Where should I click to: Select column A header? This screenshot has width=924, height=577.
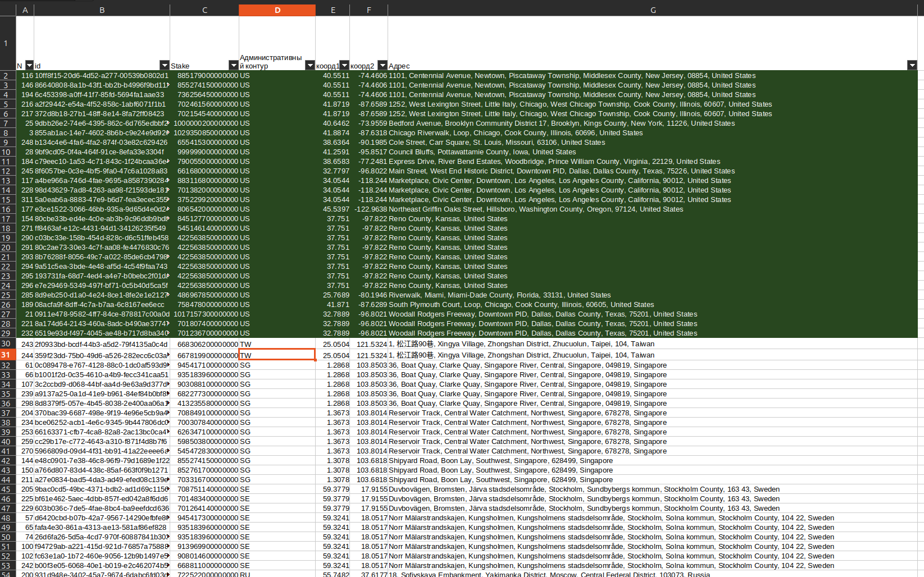tap(25, 10)
